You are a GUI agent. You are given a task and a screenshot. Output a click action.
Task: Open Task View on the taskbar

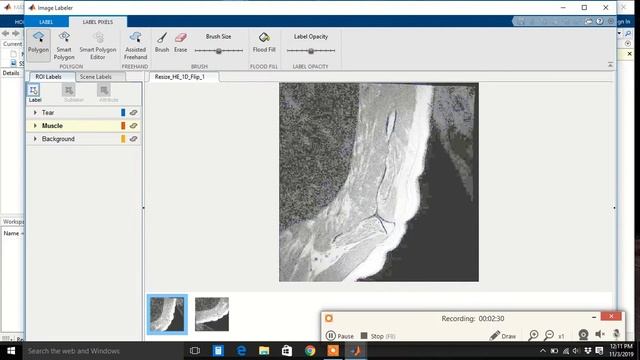195,351
